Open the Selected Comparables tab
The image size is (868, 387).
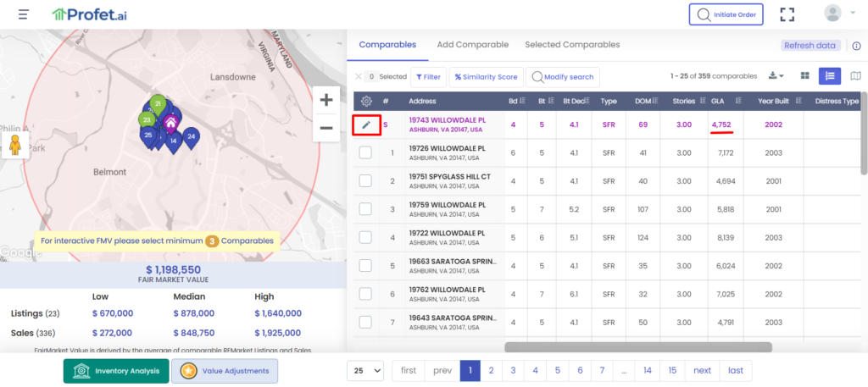[x=572, y=45]
